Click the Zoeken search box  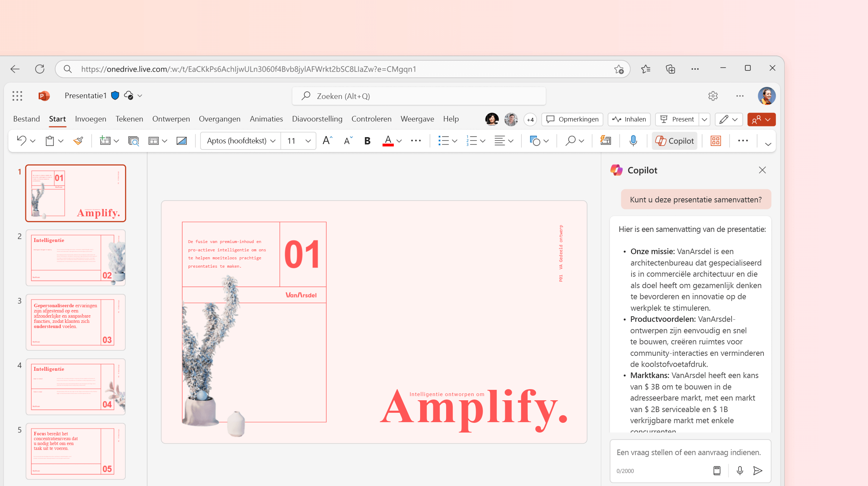pos(419,96)
